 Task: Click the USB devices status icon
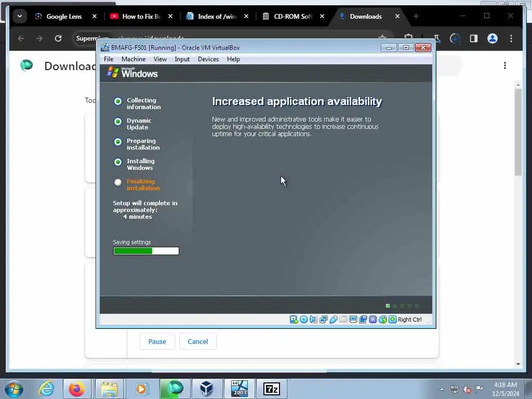(x=333, y=320)
